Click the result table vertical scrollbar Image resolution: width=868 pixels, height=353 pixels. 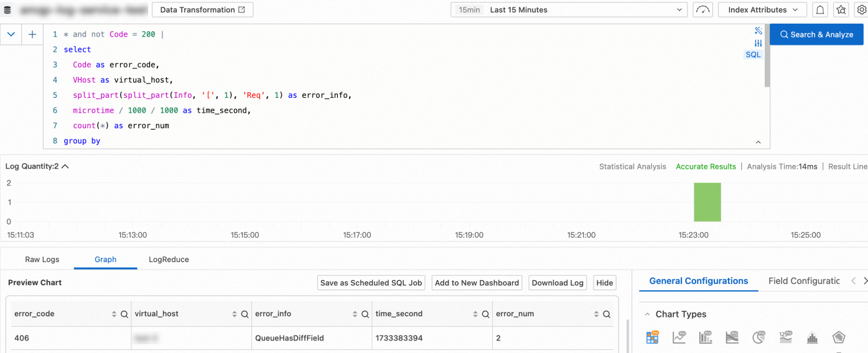pyautogui.click(x=627, y=337)
